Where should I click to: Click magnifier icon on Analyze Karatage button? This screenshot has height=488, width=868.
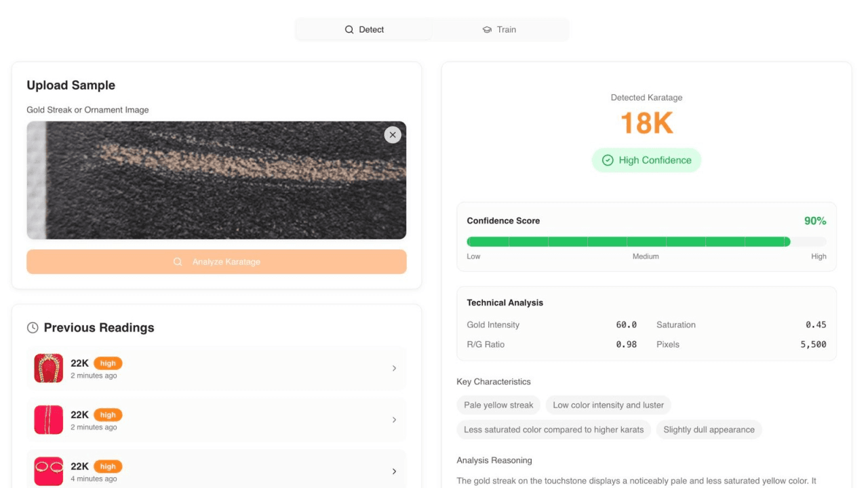click(x=178, y=262)
